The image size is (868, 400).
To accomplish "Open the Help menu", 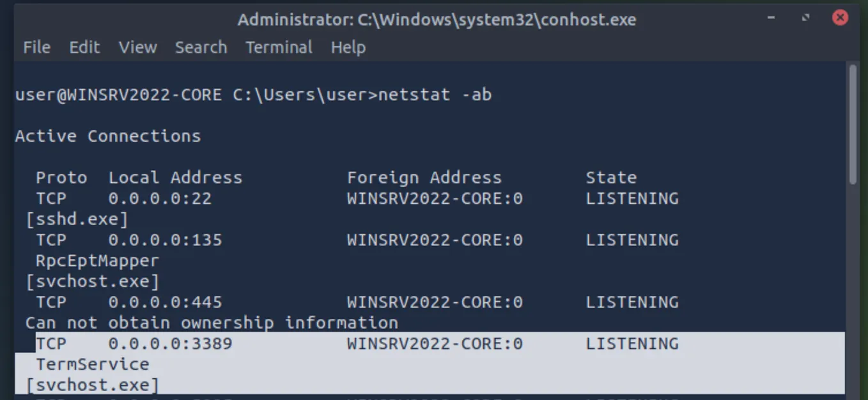I will 348,47.
